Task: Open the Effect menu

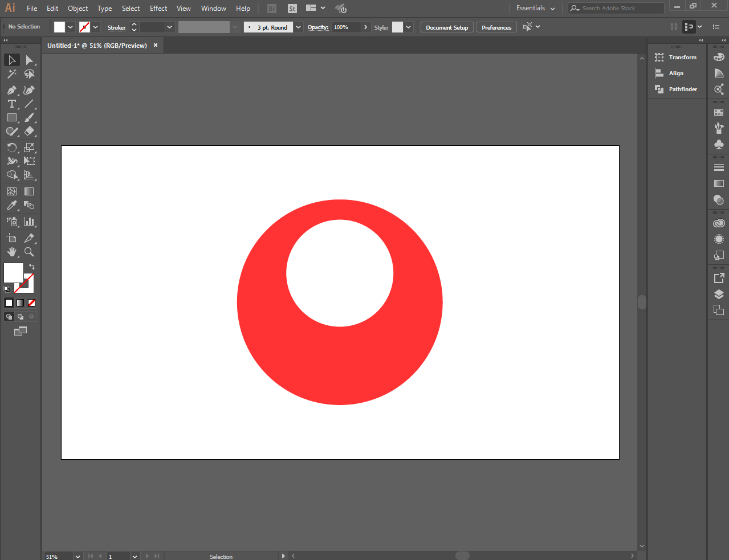Action: pyautogui.click(x=158, y=9)
